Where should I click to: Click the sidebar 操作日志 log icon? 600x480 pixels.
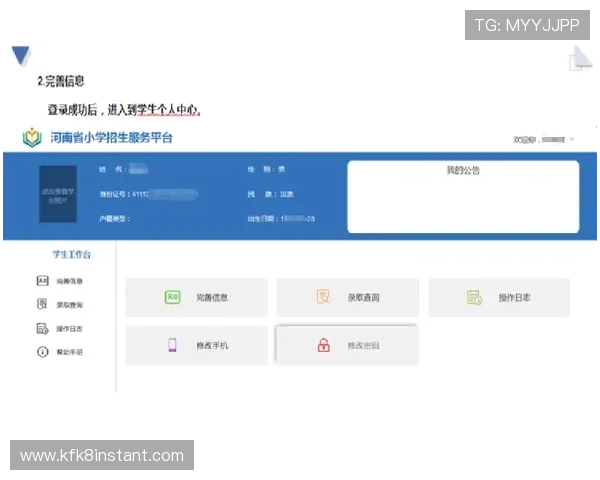tap(42, 328)
